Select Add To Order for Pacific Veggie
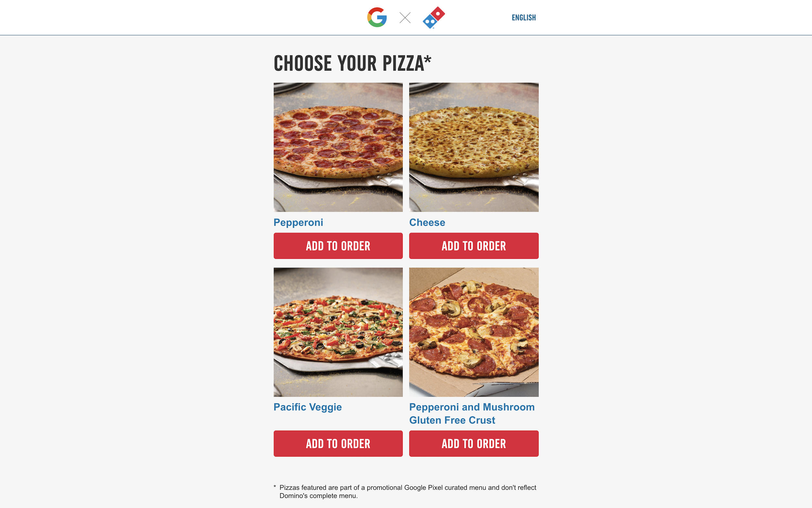 338,444
